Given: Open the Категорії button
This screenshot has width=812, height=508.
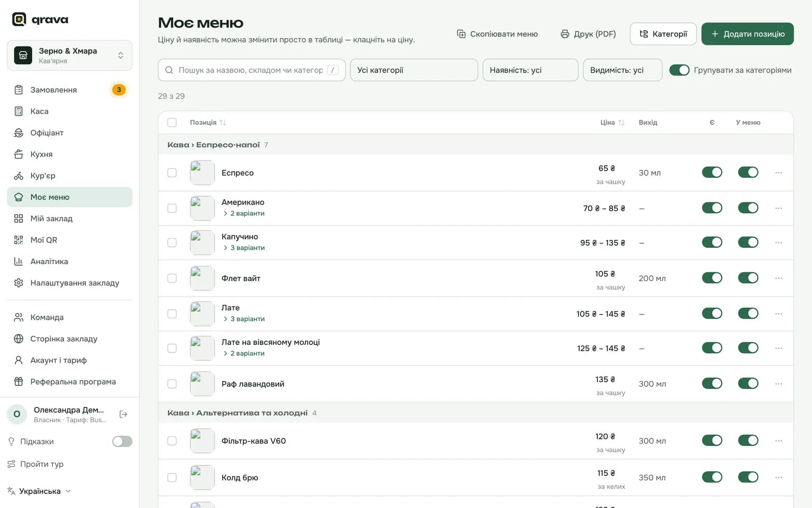Looking at the screenshot, I should [x=663, y=34].
